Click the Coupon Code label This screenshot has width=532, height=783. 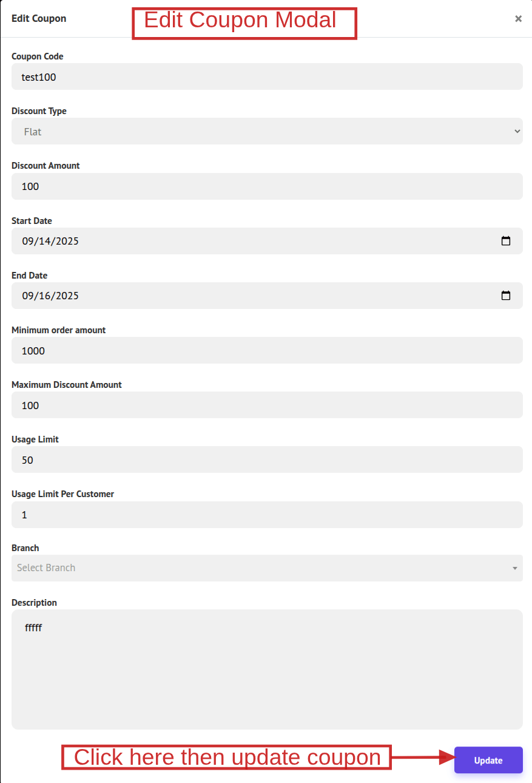(38, 56)
